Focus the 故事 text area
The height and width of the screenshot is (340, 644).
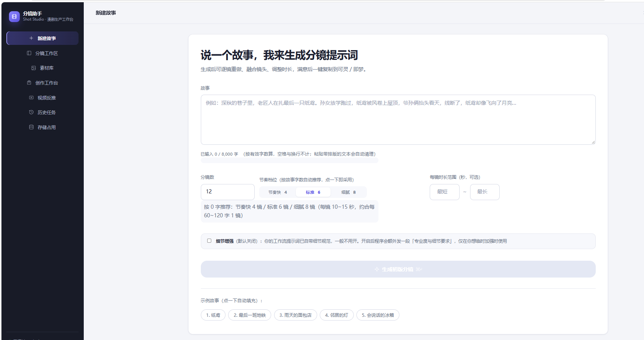click(398, 120)
